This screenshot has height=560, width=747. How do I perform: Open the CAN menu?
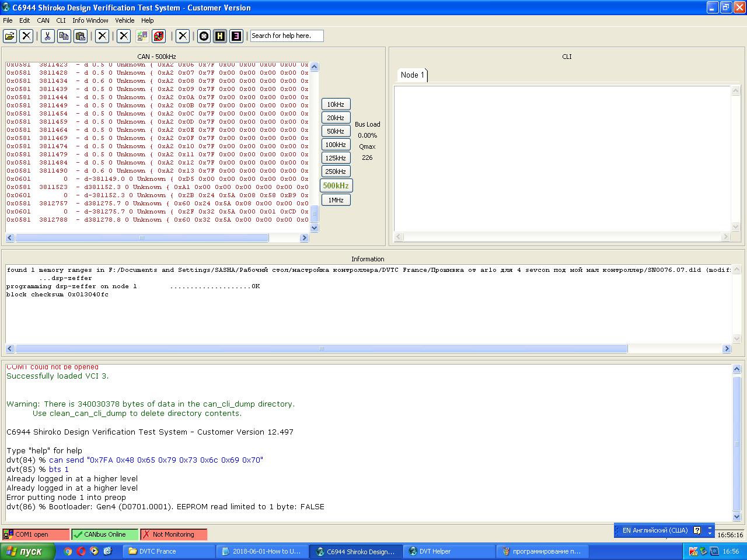pos(43,20)
